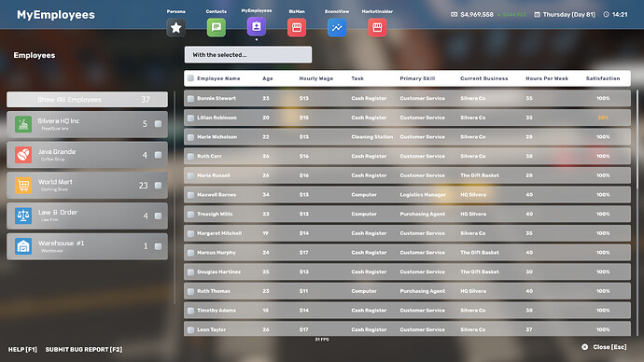Select the Maxwell Barnes employee row
This screenshot has height=362, width=644.
click(x=408, y=195)
